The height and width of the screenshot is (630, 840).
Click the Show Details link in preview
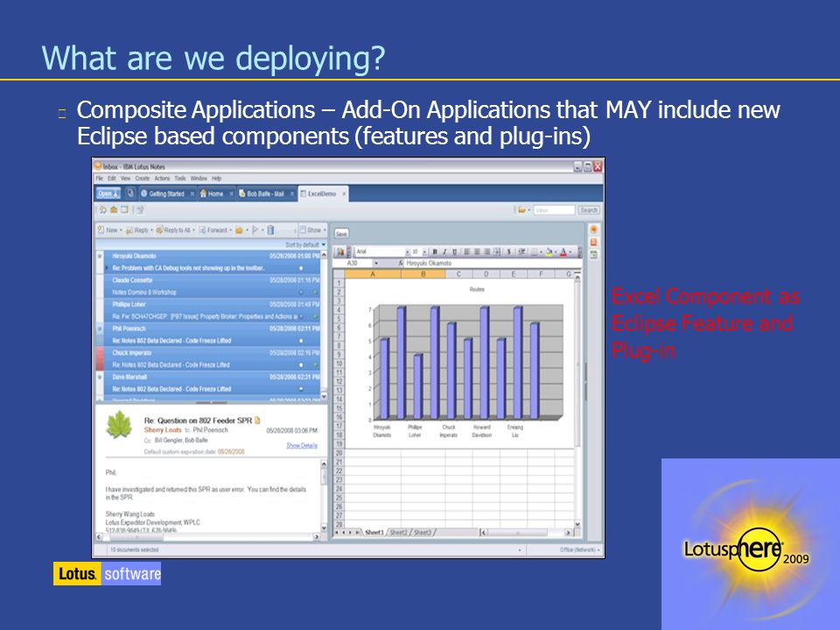tap(302, 445)
